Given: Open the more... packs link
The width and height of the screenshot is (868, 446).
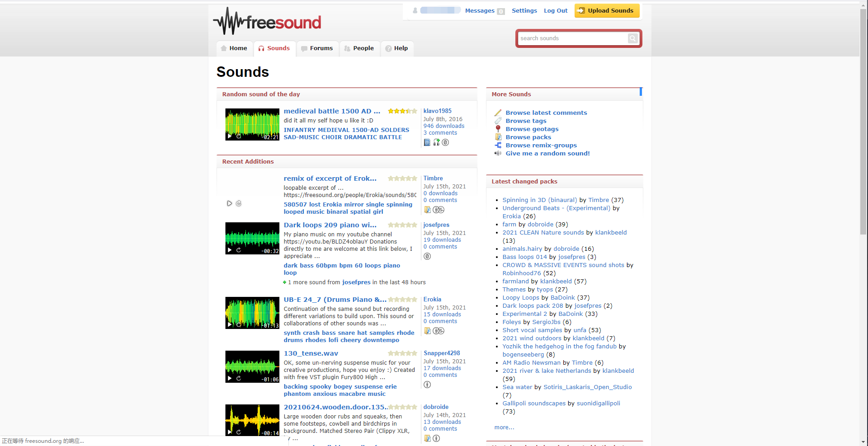Looking at the screenshot, I should coord(504,427).
